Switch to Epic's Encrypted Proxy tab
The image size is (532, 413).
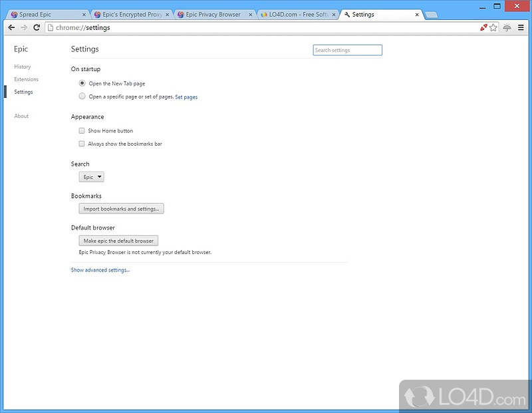click(130, 14)
